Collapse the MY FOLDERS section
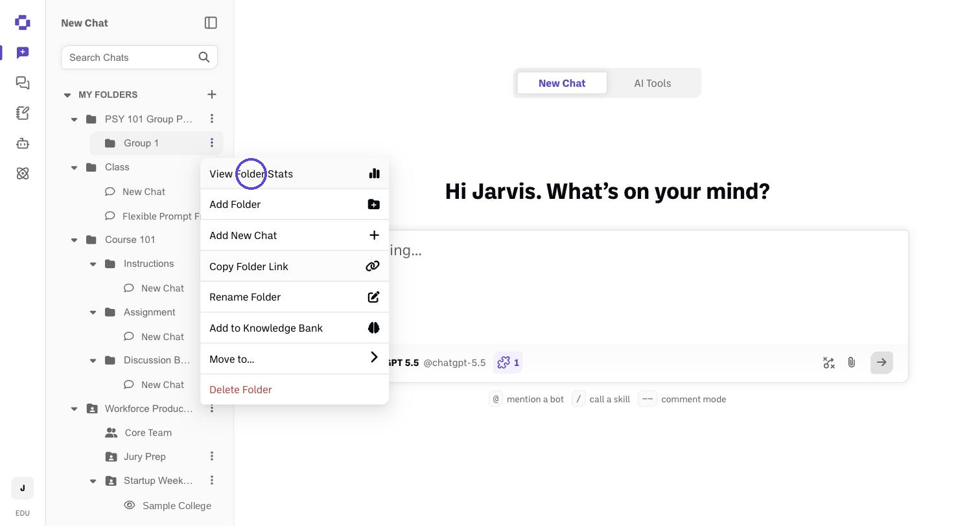Viewport: 980px width, 526px height. [67, 95]
